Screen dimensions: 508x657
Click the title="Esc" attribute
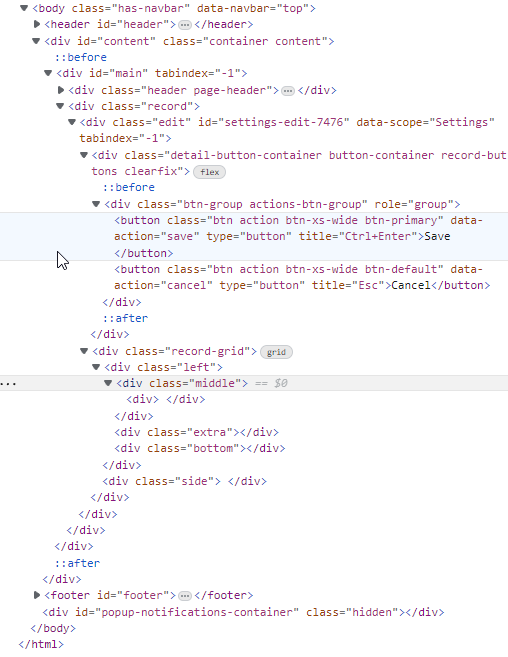348,285
